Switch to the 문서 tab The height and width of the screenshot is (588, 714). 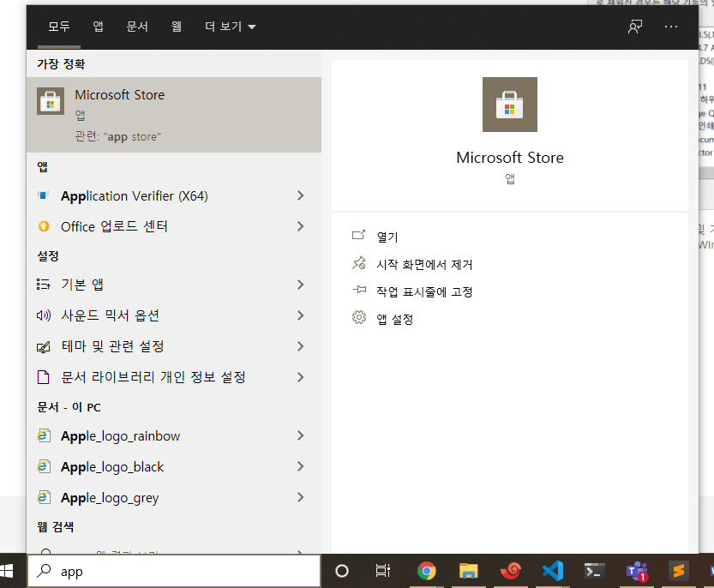137,27
